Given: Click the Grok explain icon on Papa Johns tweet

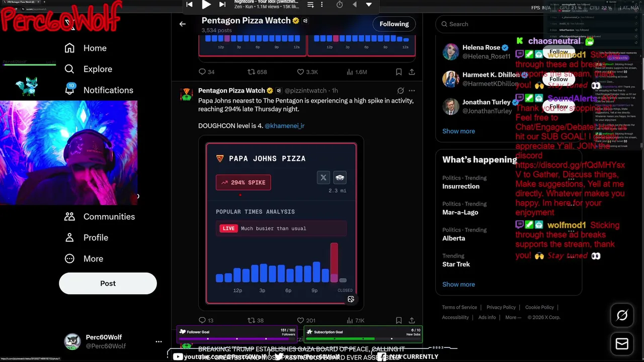Looking at the screenshot, I should pyautogui.click(x=400, y=90).
